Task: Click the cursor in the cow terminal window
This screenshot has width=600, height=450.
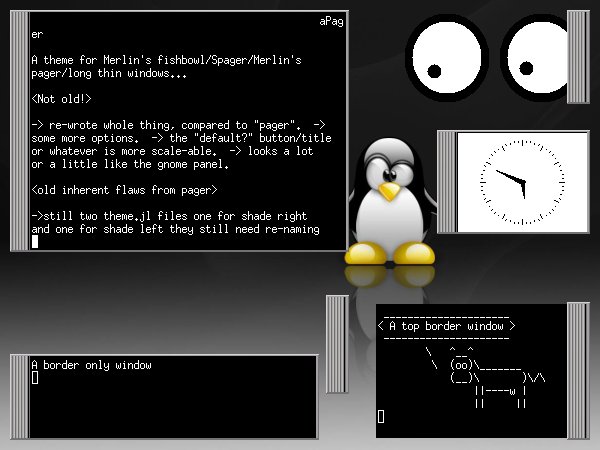Action: click(x=381, y=416)
